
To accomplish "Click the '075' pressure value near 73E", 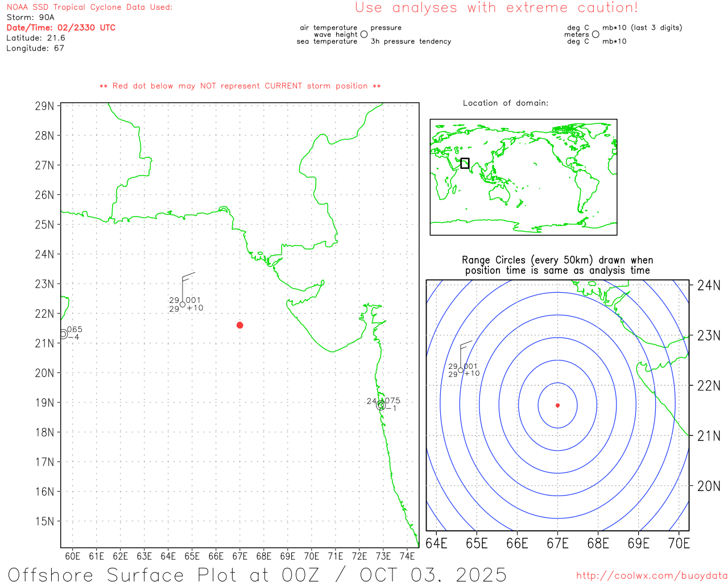I will click(x=392, y=401).
